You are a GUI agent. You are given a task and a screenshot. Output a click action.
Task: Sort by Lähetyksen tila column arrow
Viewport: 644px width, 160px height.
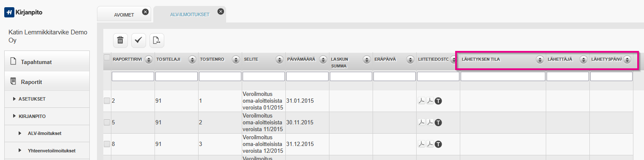[539, 59]
